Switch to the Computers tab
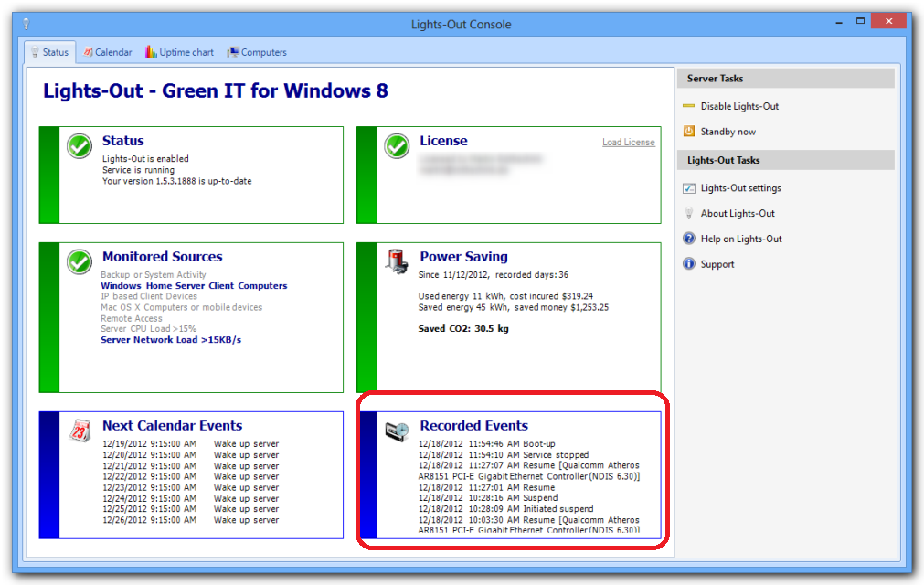The width and height of the screenshot is (924, 585). pyautogui.click(x=257, y=52)
